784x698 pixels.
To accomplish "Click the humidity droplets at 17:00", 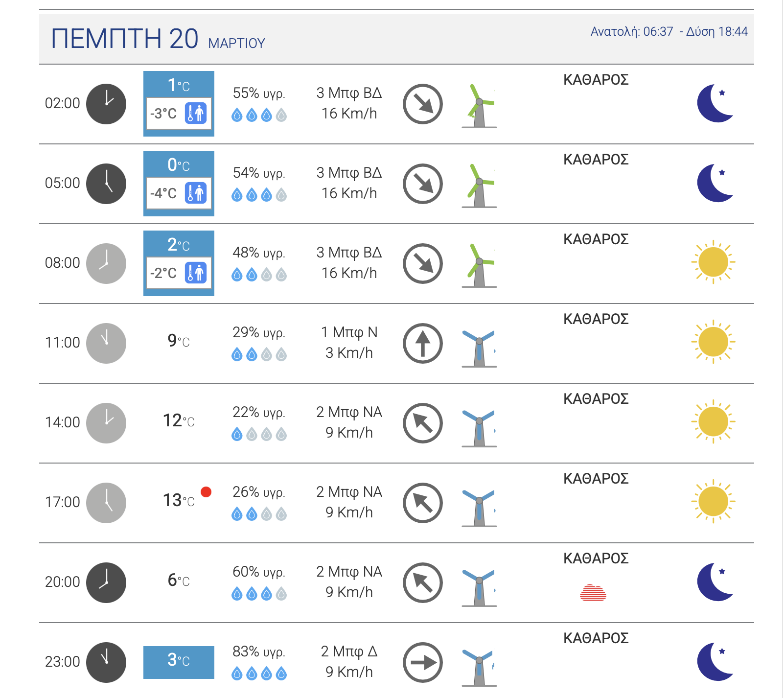I will (259, 514).
